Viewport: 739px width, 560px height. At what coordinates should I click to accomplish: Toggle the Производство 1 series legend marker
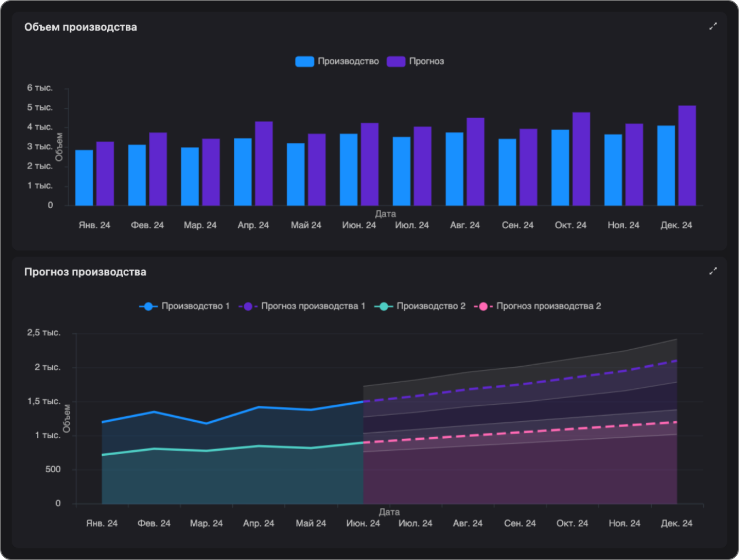pyautogui.click(x=148, y=306)
